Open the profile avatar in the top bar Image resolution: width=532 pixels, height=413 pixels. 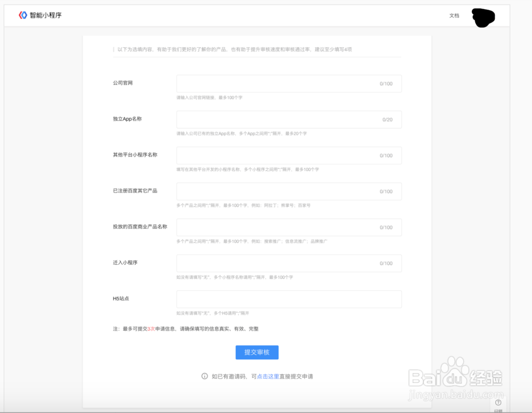482,18
